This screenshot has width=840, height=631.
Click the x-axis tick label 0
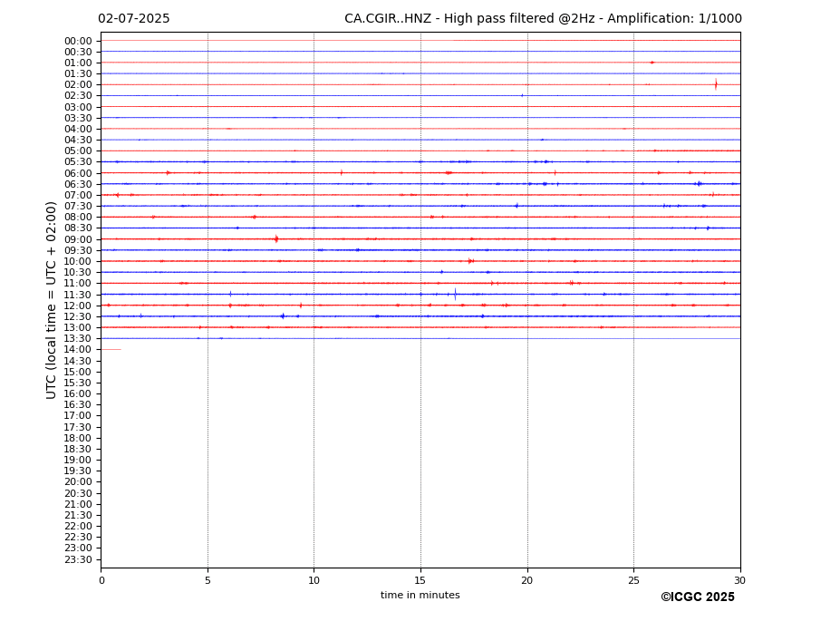click(101, 580)
